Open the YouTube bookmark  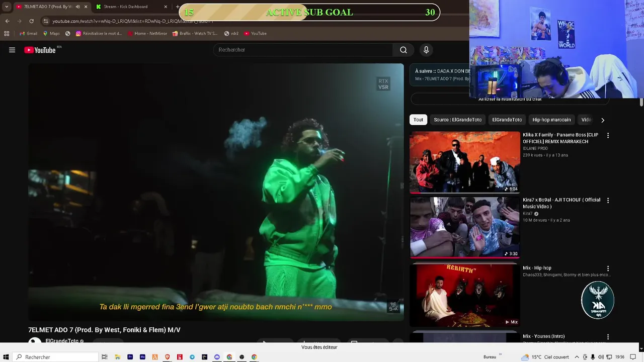tap(256, 34)
